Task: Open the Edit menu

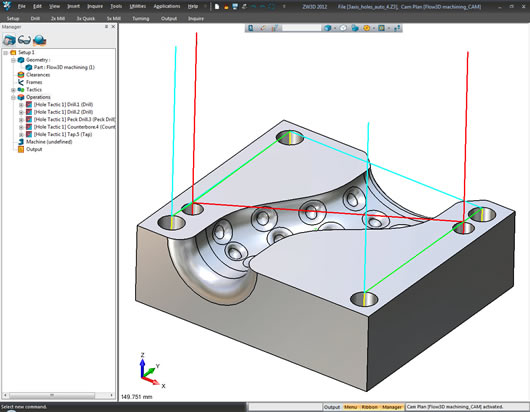Action: pos(37,6)
